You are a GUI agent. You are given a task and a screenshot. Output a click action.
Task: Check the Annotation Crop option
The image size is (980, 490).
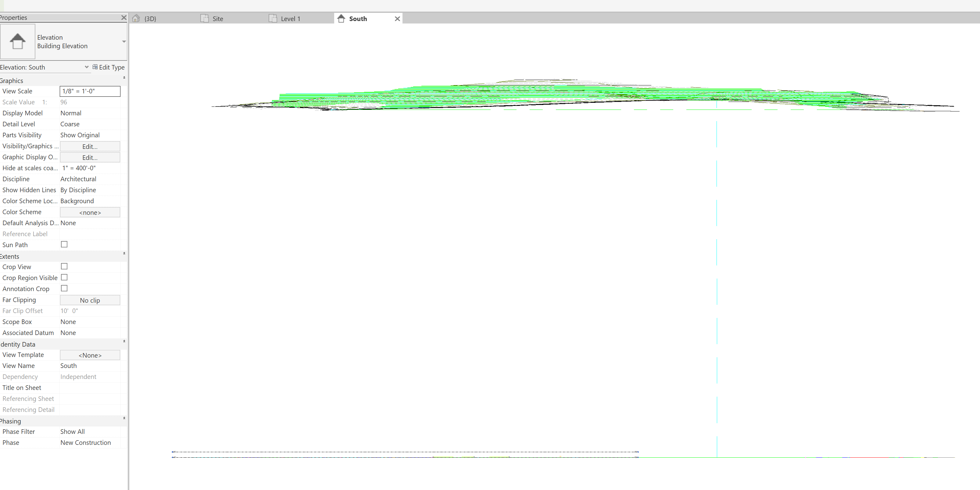64,288
